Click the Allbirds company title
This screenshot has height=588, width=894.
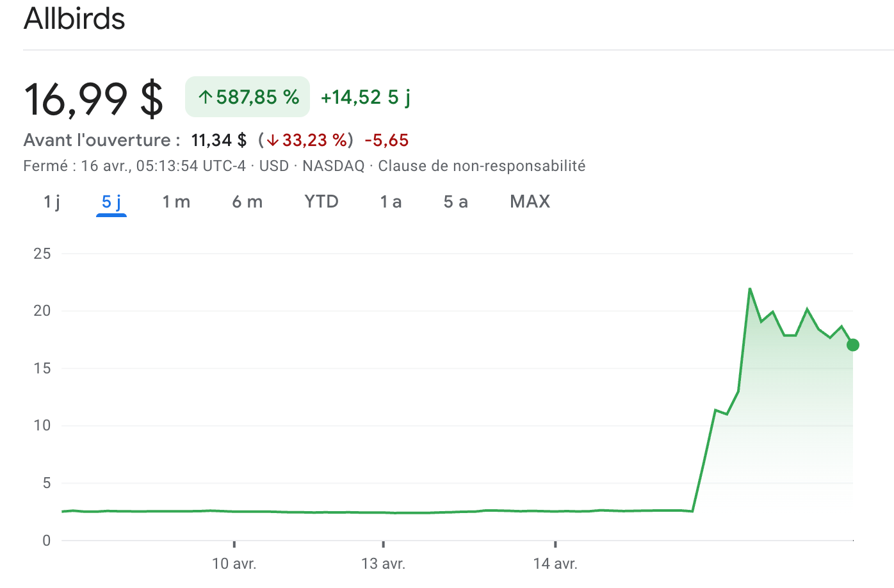(74, 19)
